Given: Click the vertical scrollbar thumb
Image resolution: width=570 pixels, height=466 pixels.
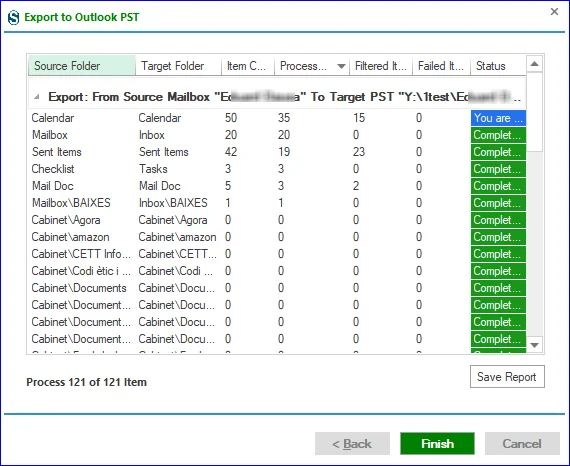Looking at the screenshot, I should (534, 112).
